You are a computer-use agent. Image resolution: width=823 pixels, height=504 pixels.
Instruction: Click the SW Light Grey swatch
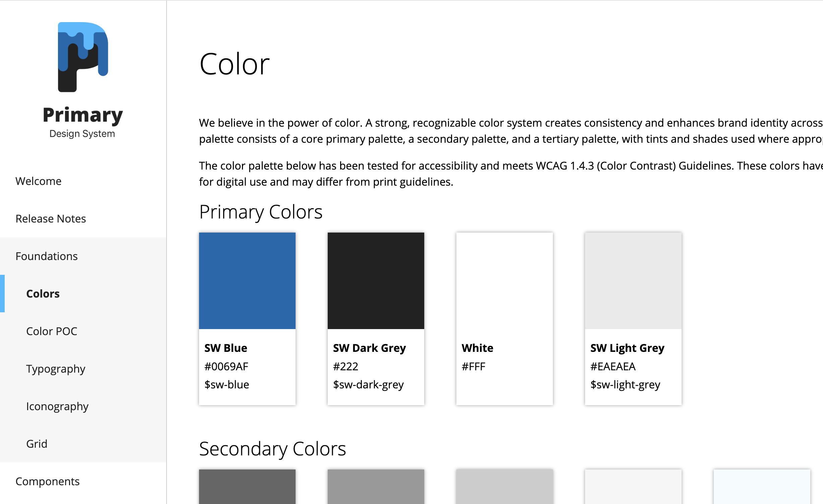[x=633, y=281]
